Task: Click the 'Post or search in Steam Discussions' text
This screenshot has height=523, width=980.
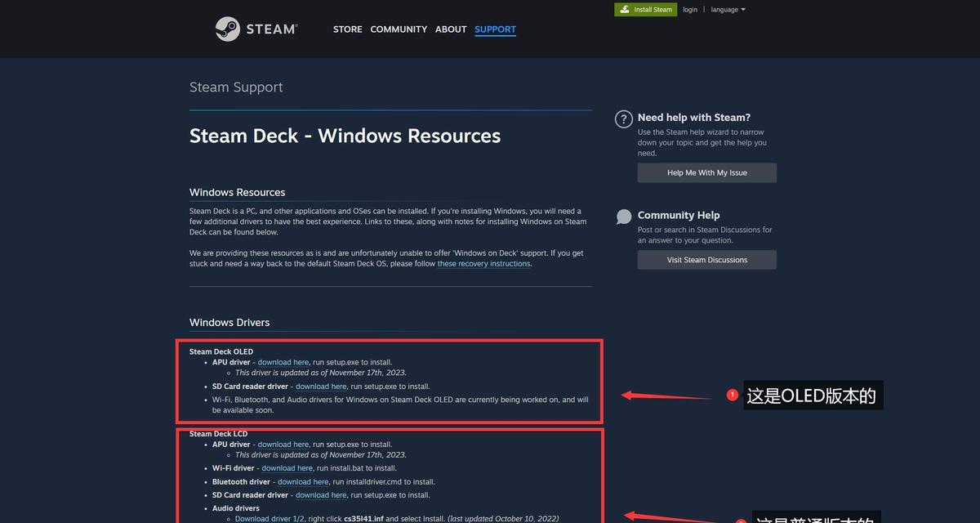Action: 705,235
